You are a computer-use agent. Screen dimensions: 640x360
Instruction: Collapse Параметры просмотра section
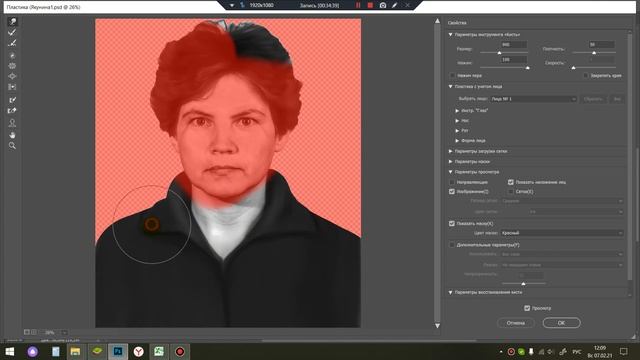pyautogui.click(x=451, y=172)
